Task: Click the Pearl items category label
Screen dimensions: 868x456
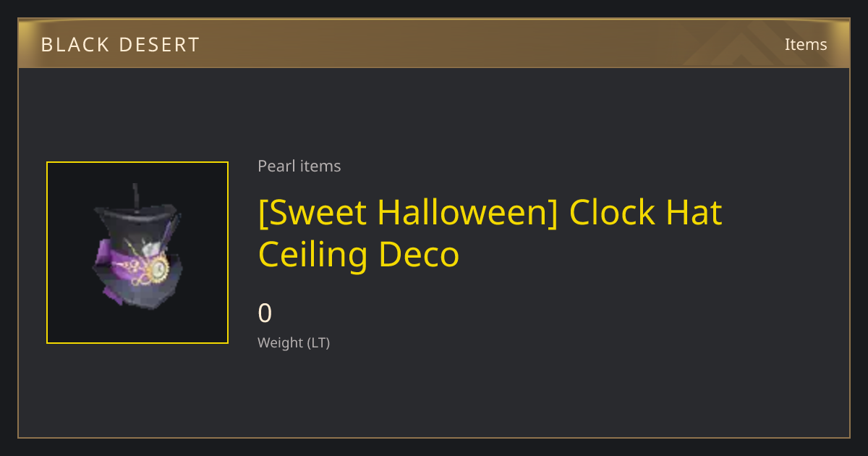Action: coord(299,166)
